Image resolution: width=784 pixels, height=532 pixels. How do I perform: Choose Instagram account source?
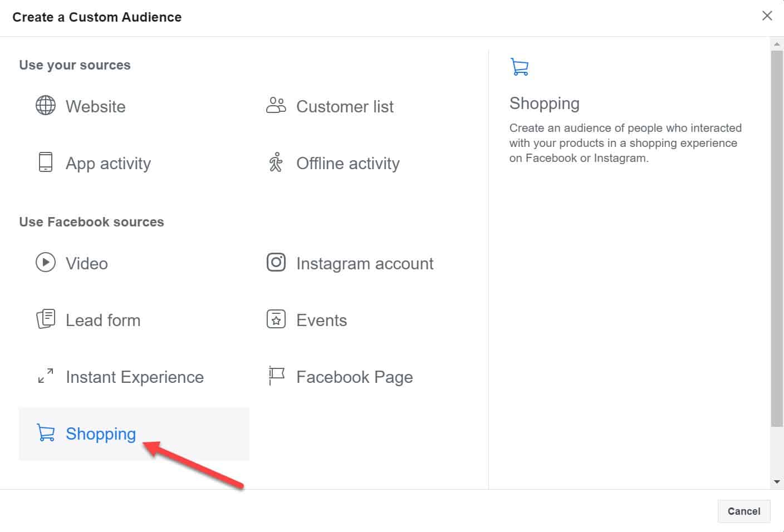tap(365, 263)
